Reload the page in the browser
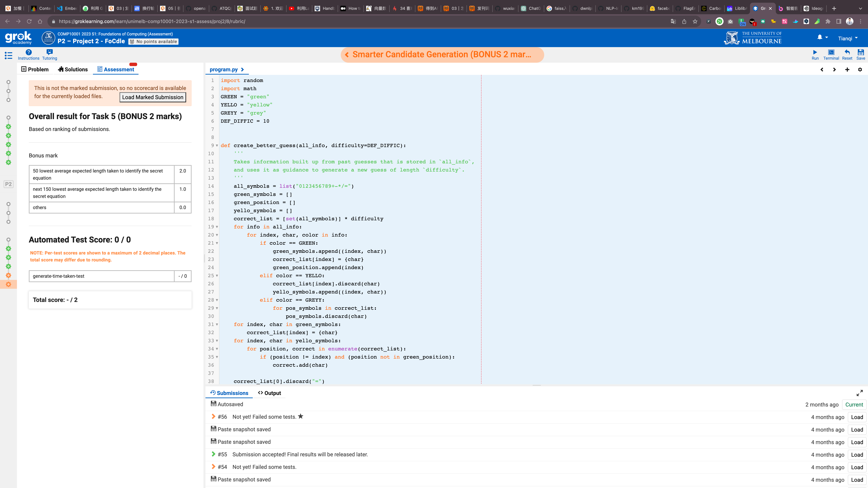The height and width of the screenshot is (488, 868). pos(29,22)
